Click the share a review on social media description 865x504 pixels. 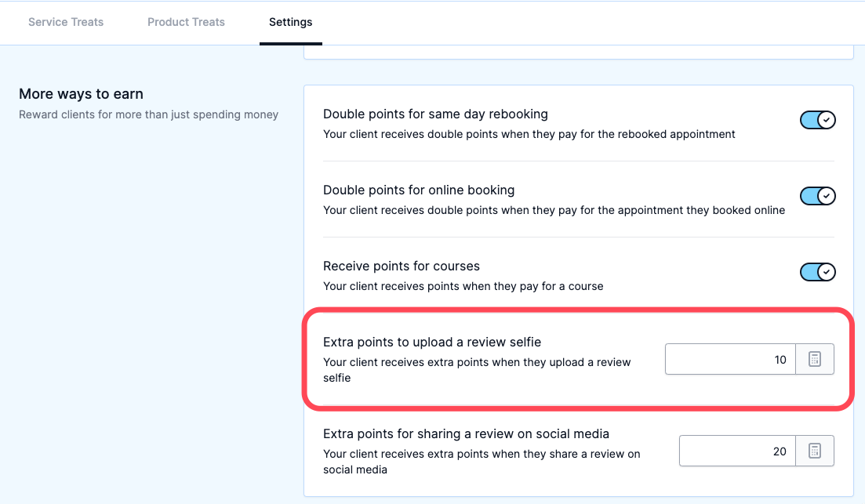[x=482, y=462]
